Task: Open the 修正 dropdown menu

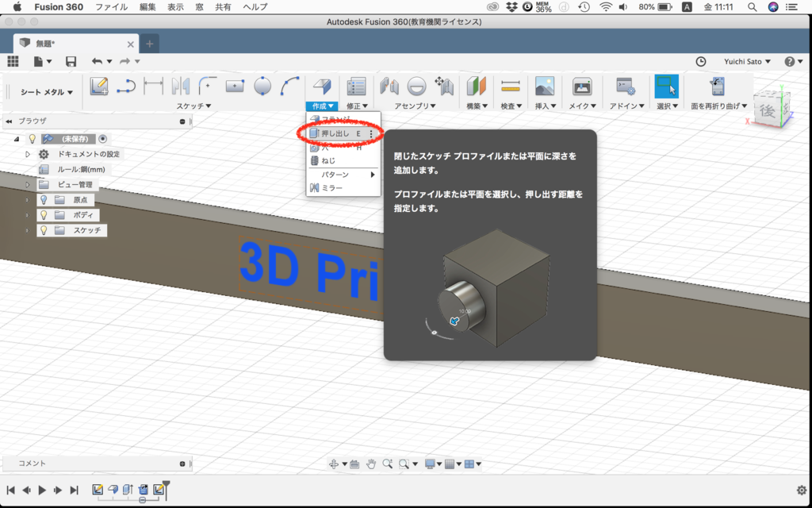Action: pyautogui.click(x=358, y=105)
